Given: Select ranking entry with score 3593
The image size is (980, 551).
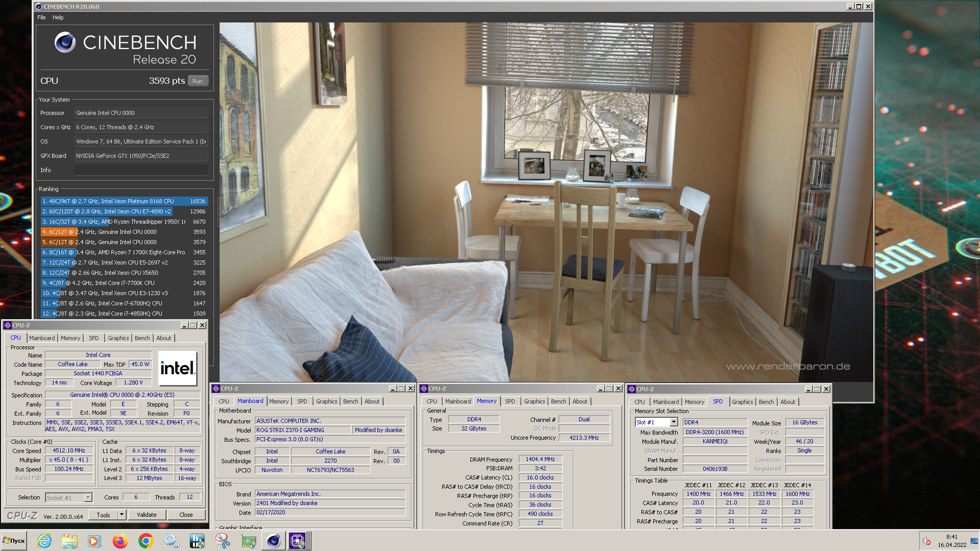Looking at the screenshot, I should [x=124, y=232].
